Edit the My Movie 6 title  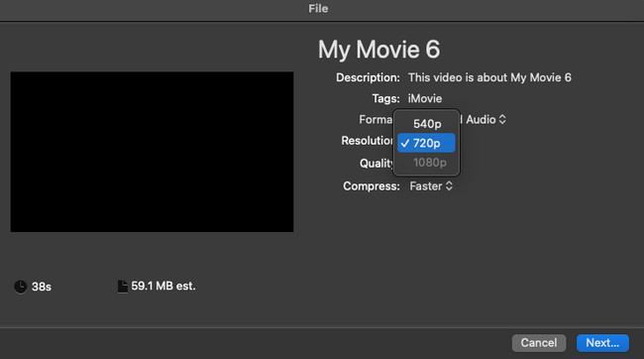(x=378, y=50)
